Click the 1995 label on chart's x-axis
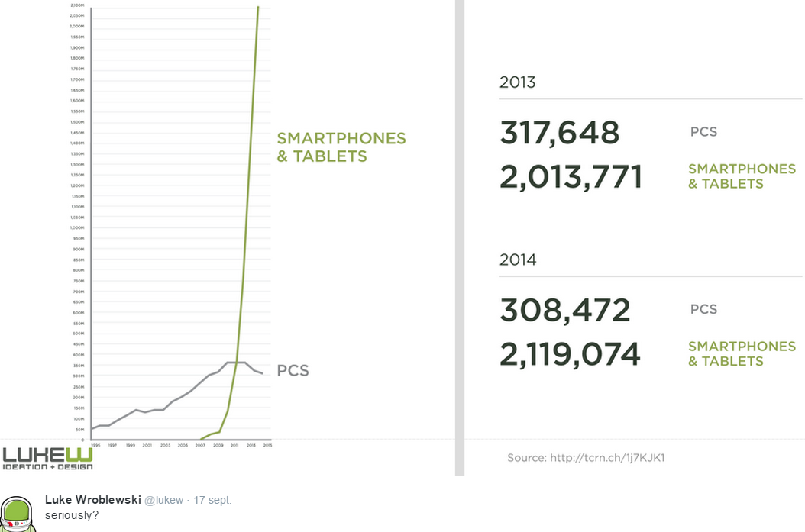 [x=95, y=444]
